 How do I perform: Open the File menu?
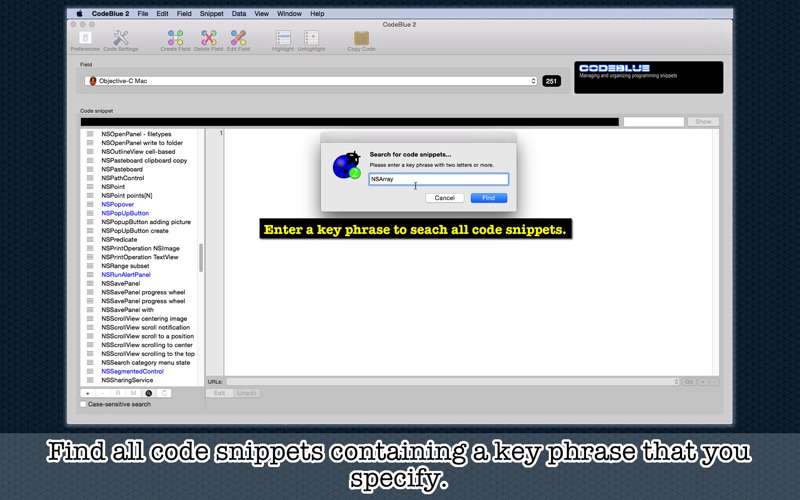pyautogui.click(x=143, y=14)
